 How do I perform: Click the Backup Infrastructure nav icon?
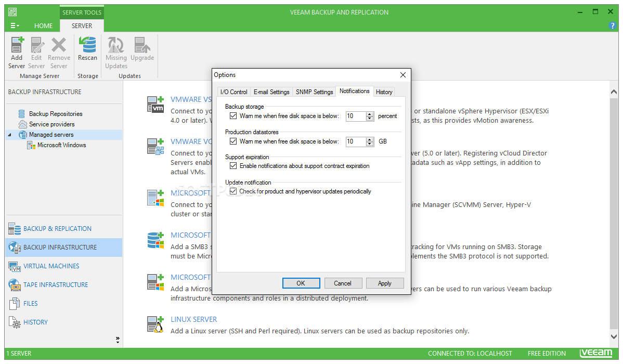click(x=15, y=247)
